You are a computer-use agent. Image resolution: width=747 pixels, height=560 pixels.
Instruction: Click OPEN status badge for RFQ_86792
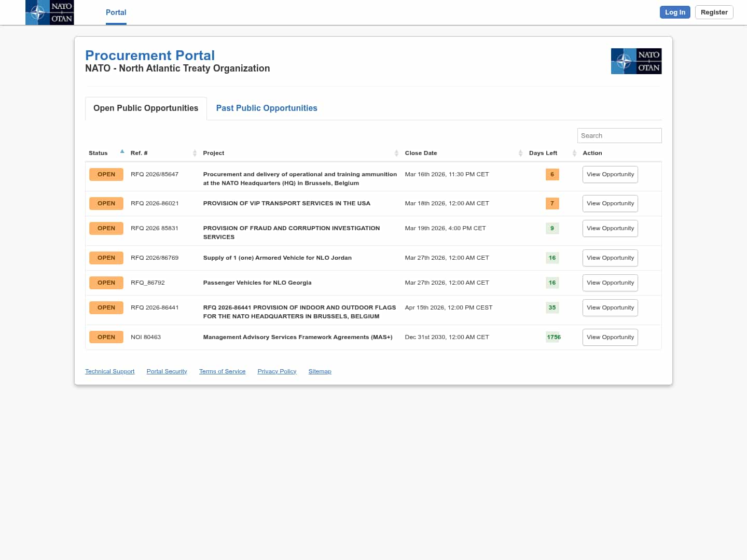click(106, 283)
